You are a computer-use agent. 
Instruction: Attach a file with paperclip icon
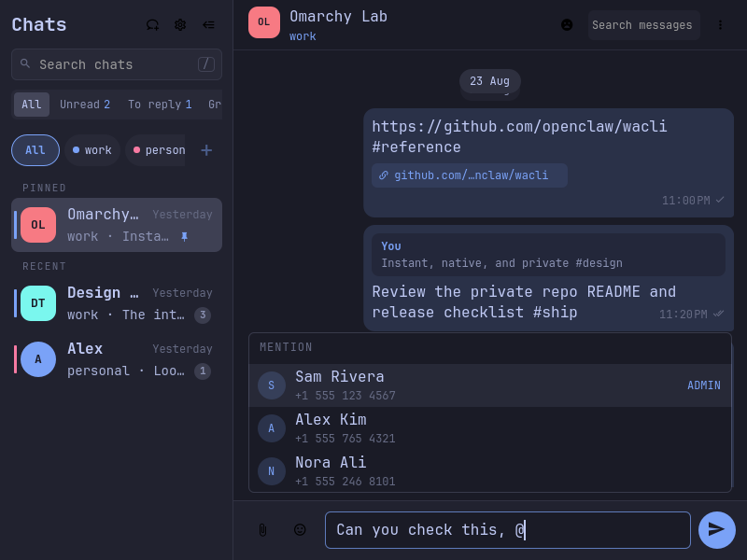(262, 529)
